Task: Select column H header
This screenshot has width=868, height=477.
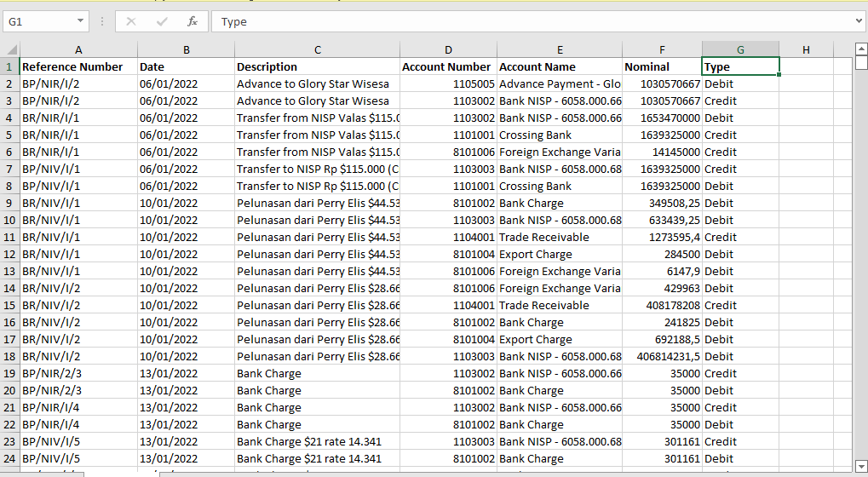Action: (x=806, y=49)
